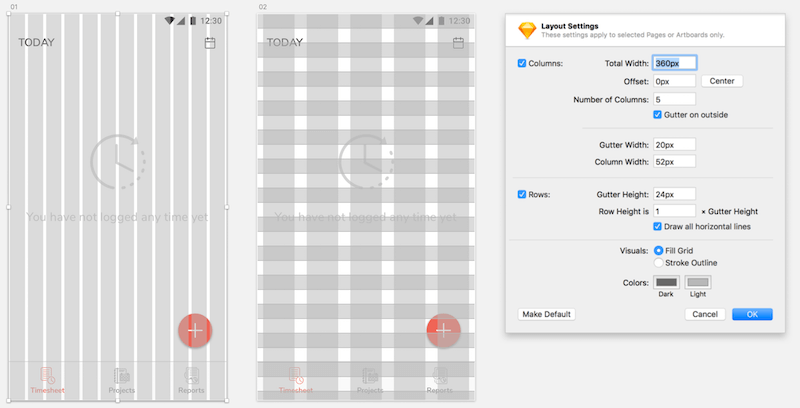Click the Sketch diamond icon in Layout Settings
The height and width of the screenshot is (408, 800).
coord(527,30)
